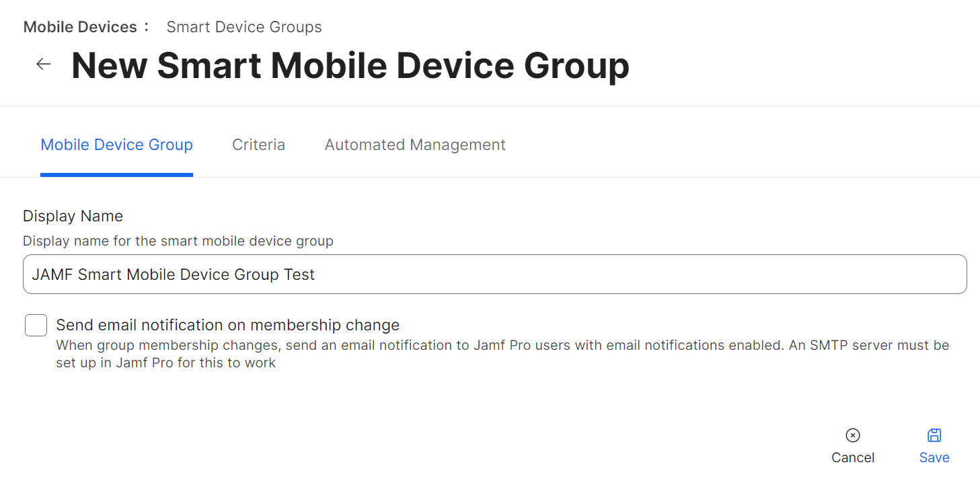Screen dimensions: 980x479
Task: Click the back arrow icon
Action: coord(44,64)
